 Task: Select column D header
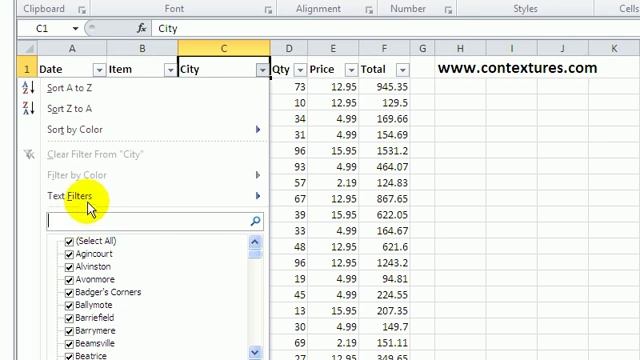tap(289, 49)
